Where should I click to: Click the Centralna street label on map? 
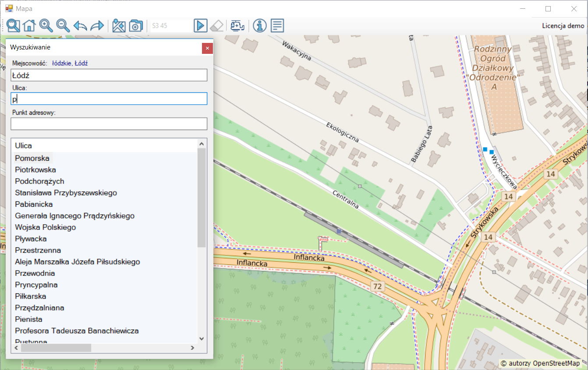pos(346,200)
